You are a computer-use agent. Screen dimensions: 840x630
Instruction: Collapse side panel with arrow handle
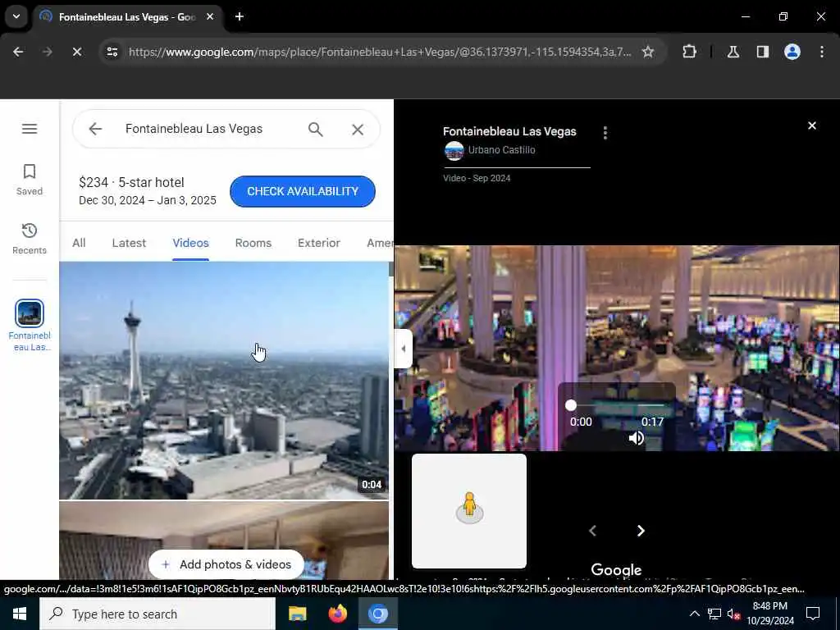[404, 349]
